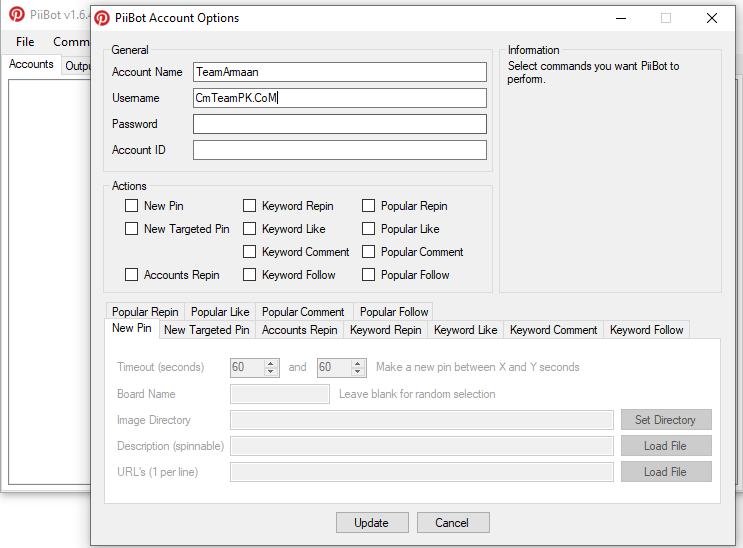Open the File menu in the PiiBot main window
Screen dimensions: 743x548
coord(25,42)
